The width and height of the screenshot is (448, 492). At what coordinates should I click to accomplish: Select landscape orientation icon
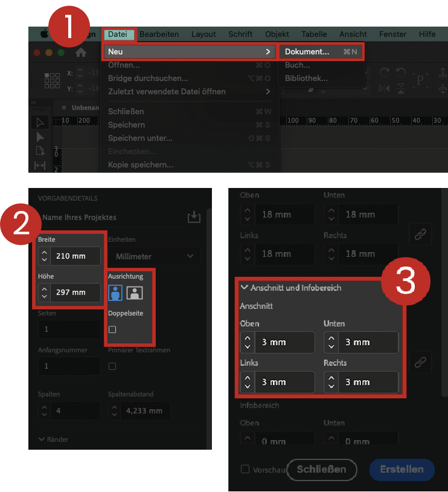pos(135,293)
